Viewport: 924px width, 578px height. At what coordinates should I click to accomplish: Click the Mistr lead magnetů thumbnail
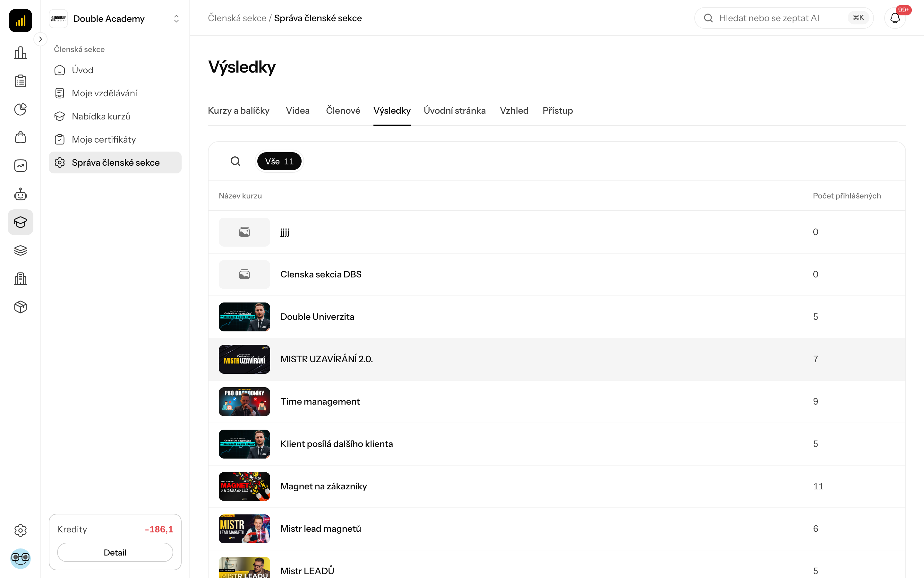(244, 529)
